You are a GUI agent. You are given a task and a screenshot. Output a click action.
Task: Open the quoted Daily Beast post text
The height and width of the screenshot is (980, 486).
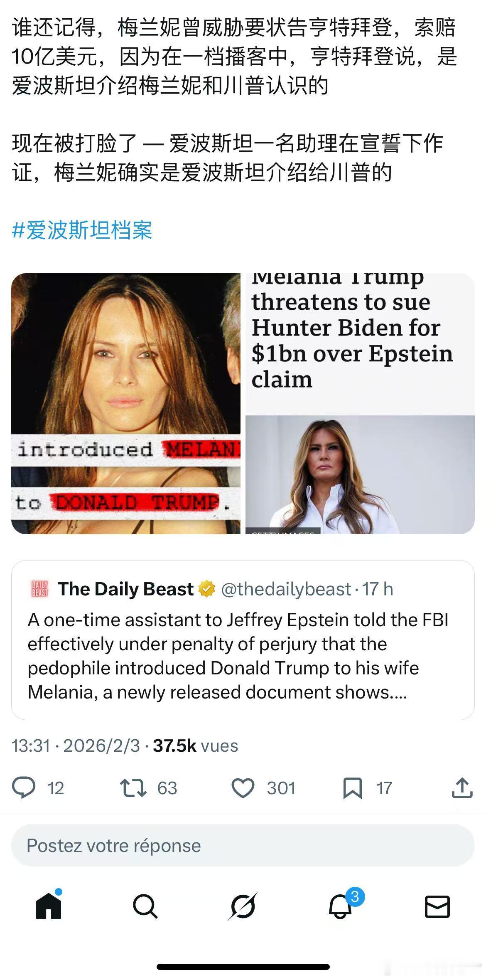(x=238, y=656)
